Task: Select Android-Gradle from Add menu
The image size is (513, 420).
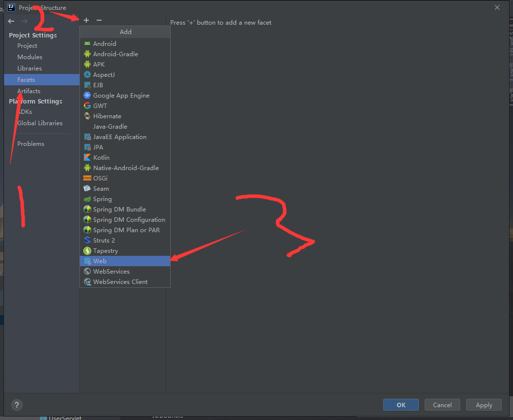Action: (x=125, y=54)
